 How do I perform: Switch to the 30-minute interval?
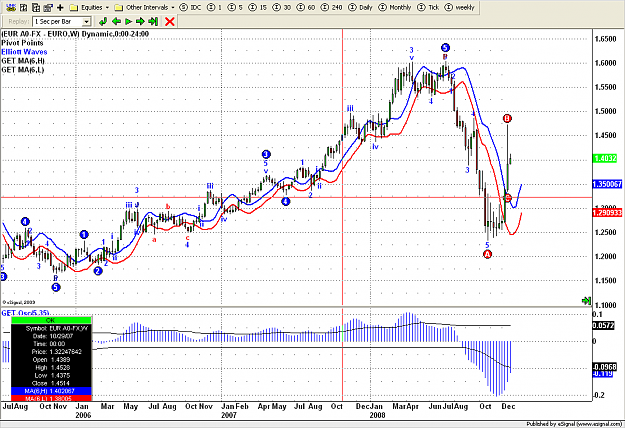[281, 7]
